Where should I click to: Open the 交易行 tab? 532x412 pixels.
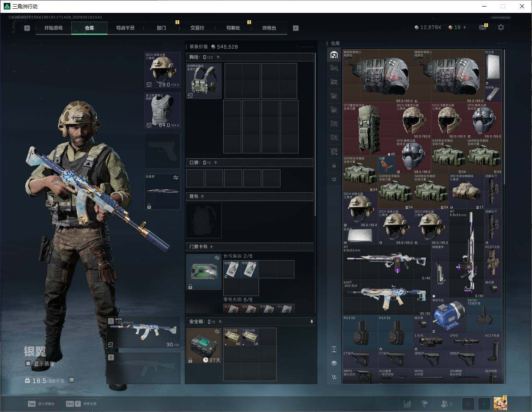point(197,28)
